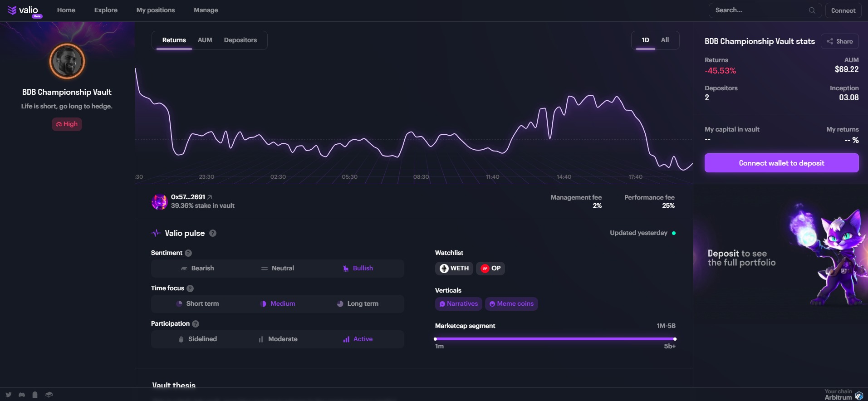868x401 pixels.
Task: Click the Arbitrum chain logo icon
Action: [x=859, y=396]
